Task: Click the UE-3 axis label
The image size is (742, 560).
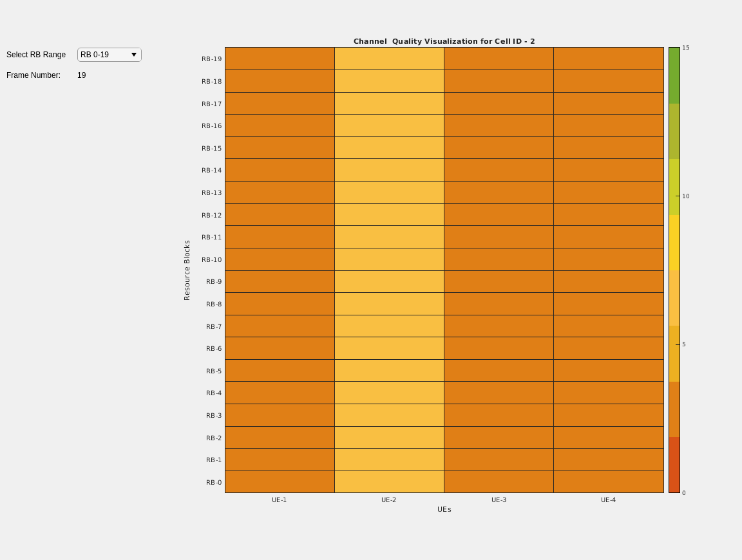Action: coord(499,500)
